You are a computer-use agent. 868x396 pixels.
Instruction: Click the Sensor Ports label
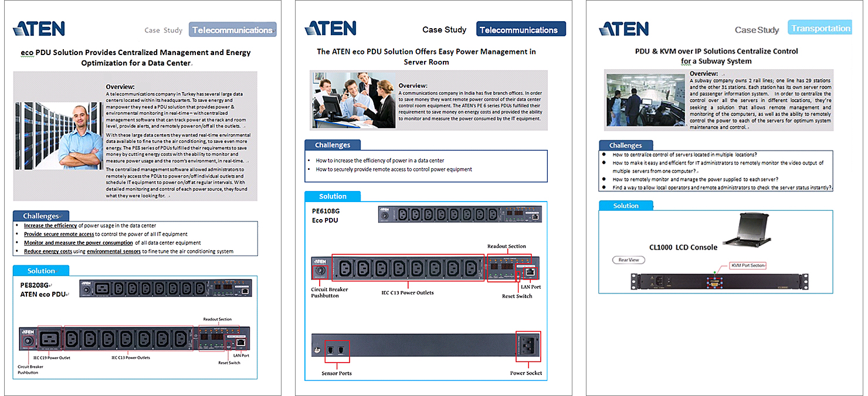pyautogui.click(x=337, y=373)
